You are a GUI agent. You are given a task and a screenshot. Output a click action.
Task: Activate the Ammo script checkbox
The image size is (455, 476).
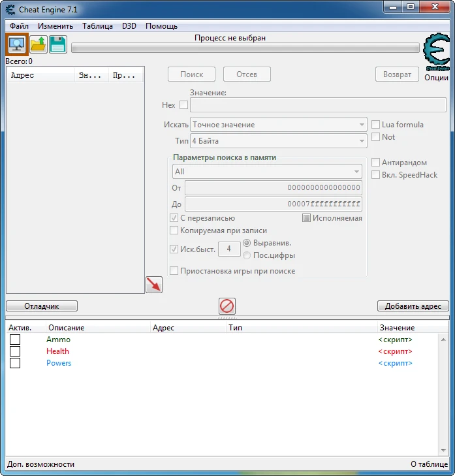click(x=15, y=340)
